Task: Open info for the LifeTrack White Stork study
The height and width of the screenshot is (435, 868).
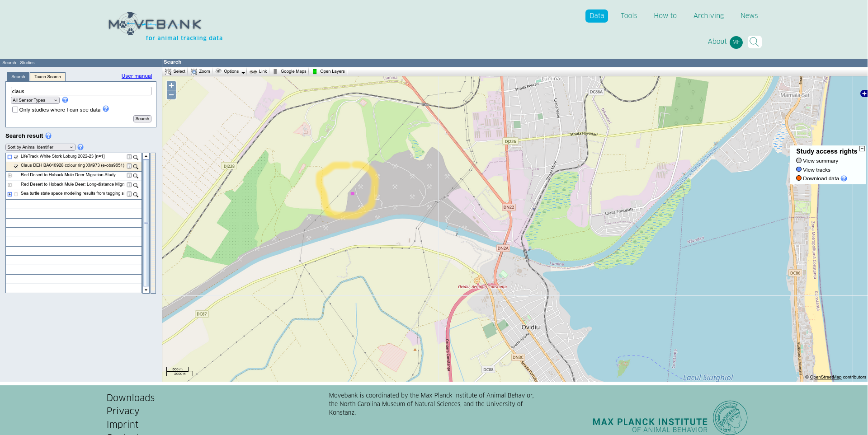Action: pos(129,157)
